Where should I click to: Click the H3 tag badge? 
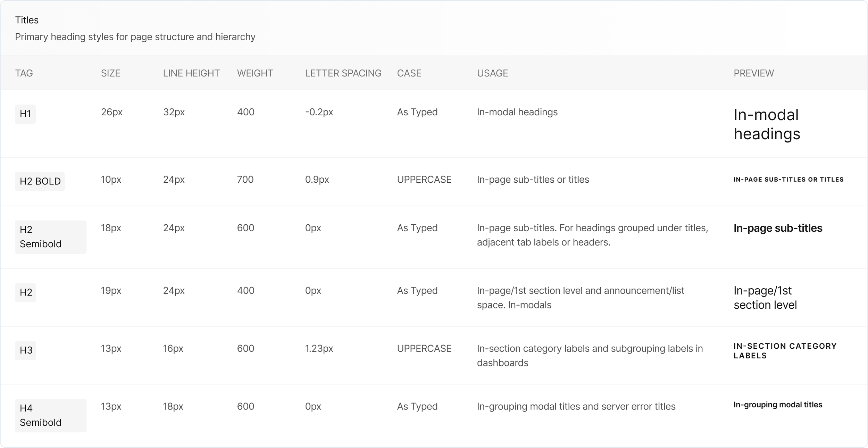[x=26, y=350]
